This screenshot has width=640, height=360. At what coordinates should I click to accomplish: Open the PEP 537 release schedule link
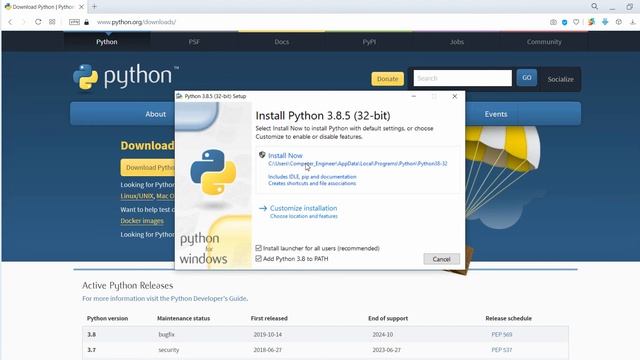pyautogui.click(x=502, y=350)
